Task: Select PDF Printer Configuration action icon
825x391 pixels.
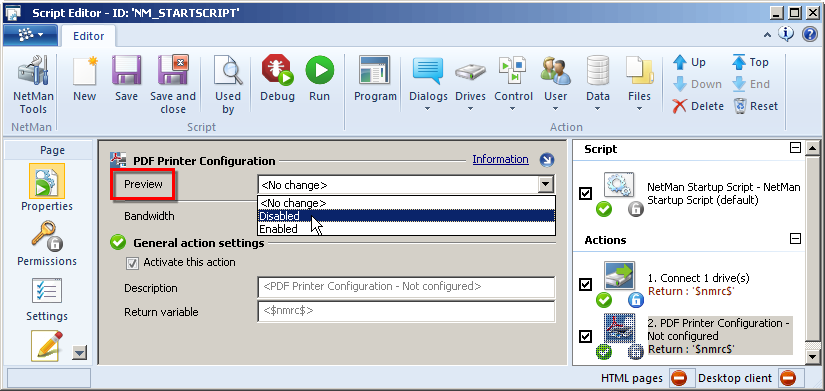Action: click(619, 329)
